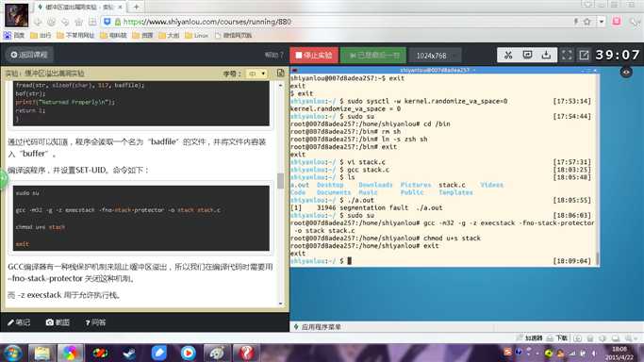The image size is (644, 362).
Task: Click the Steam taskbar icon
Action: pyautogui.click(x=129, y=354)
